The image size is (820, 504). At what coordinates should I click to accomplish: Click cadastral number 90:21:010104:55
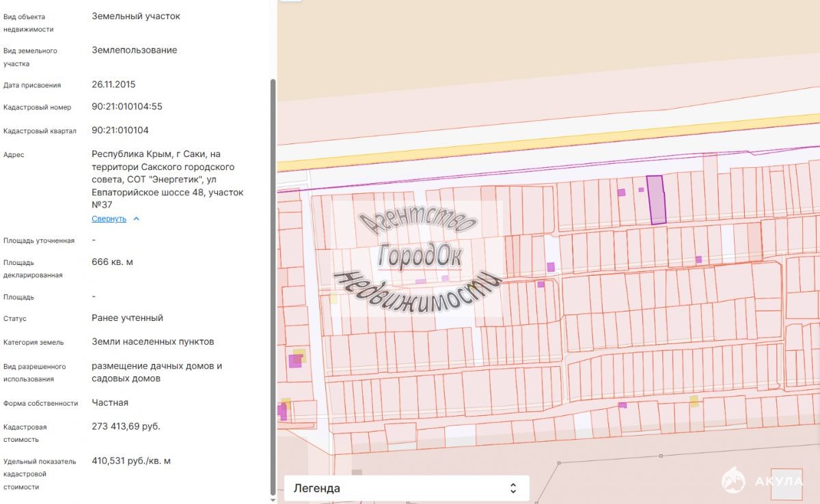127,107
